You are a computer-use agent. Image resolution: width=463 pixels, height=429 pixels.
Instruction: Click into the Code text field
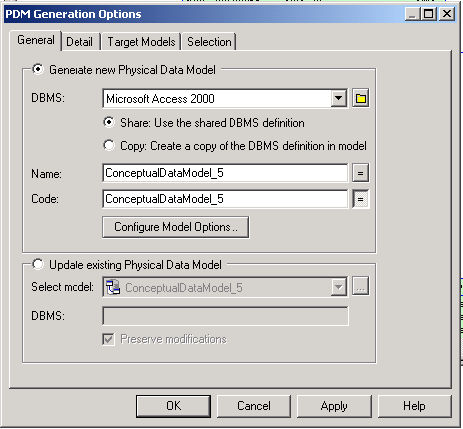[x=225, y=199]
